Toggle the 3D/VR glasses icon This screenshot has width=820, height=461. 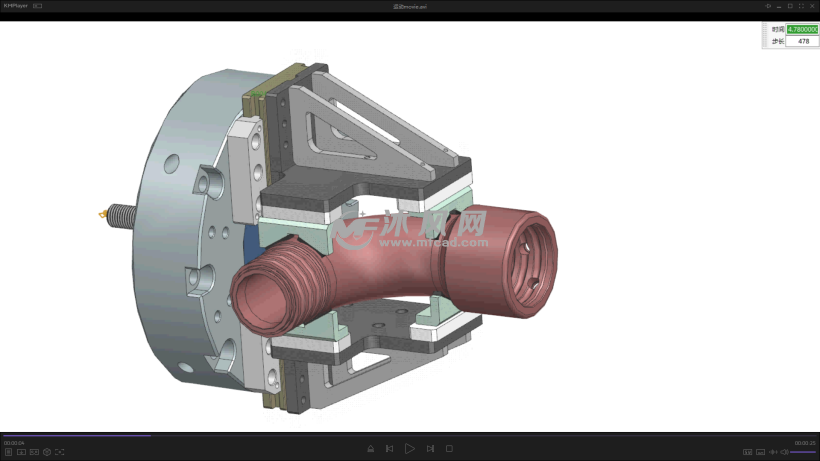click(x=35, y=452)
